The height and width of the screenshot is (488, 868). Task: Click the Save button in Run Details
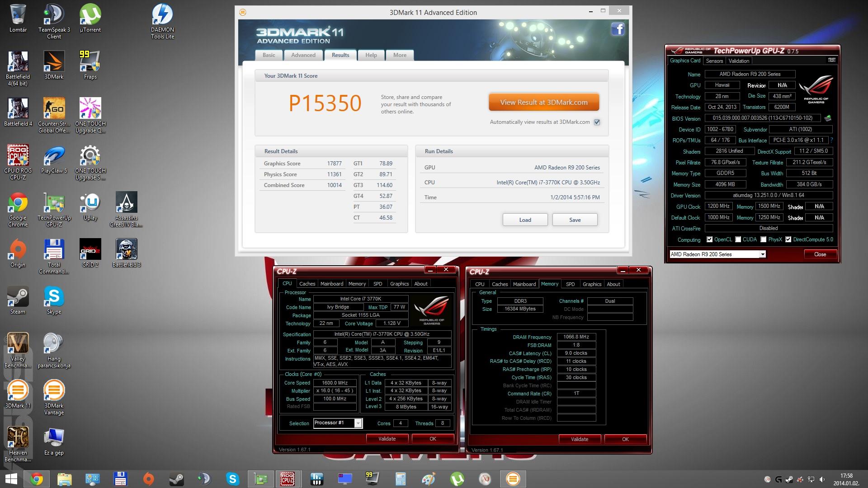(575, 220)
